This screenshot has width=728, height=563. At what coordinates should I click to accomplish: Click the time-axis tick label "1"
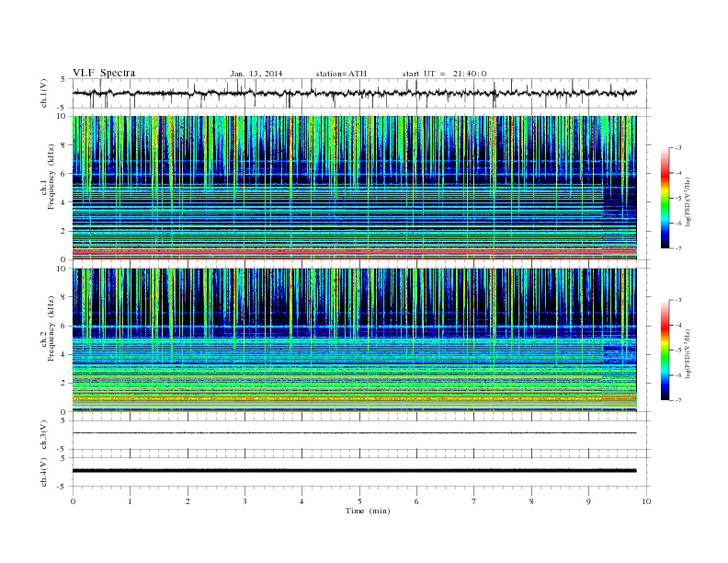(x=131, y=501)
